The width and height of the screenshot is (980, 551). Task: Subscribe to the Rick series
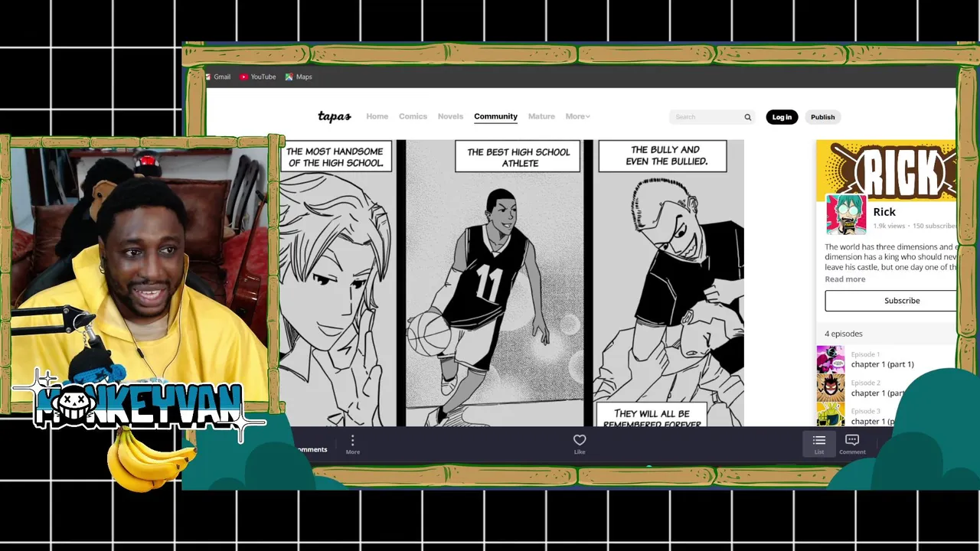(891, 301)
